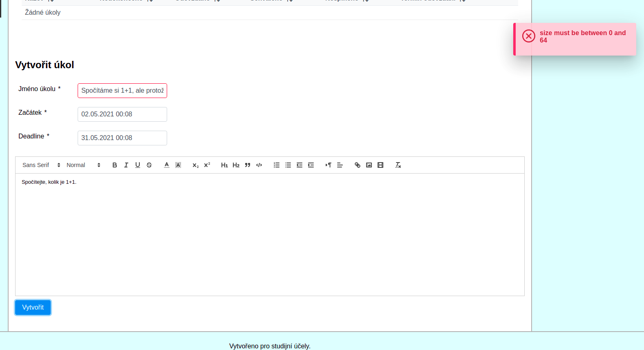644x350 pixels.
Task: Dismiss the 'size must be between' error toast
Action: pyautogui.click(x=575, y=39)
